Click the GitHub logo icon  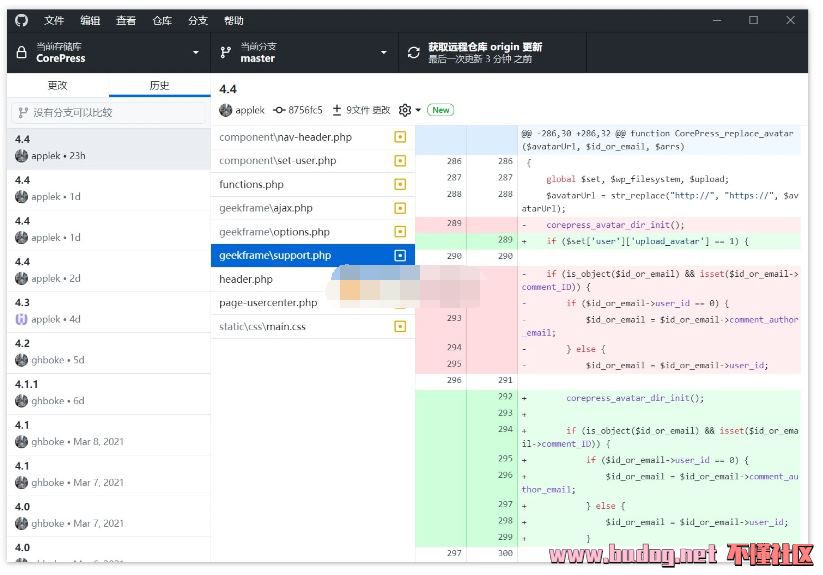click(x=22, y=20)
